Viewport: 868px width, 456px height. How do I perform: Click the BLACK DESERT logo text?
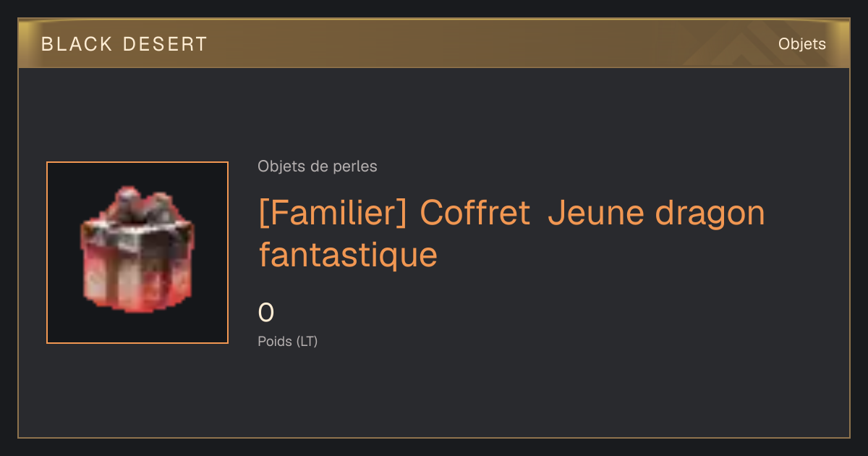(x=124, y=44)
